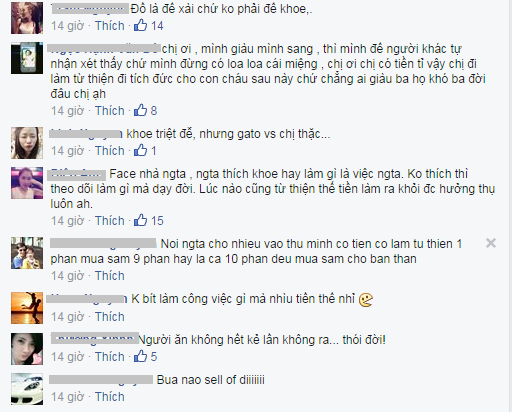Click the thumbs-up icon showing 14 likes

tap(140, 25)
